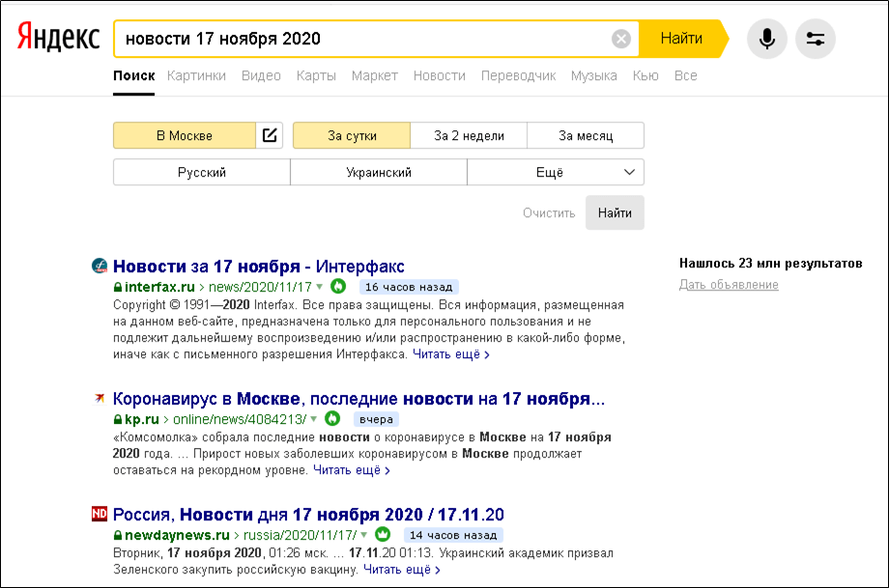Click the yellow Найти search button
The image size is (889, 588).
point(682,39)
